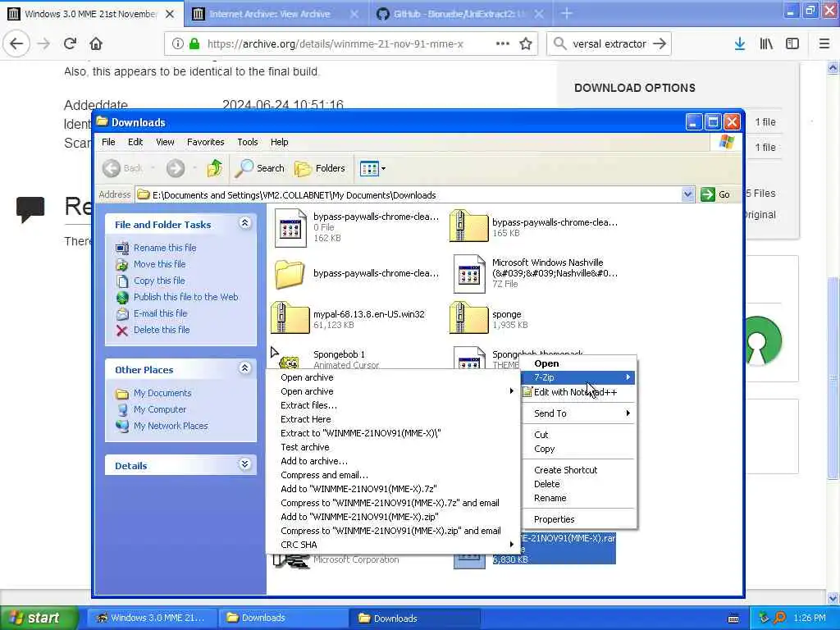Click Copy this file link
Screen dimensions: 840x630
point(159,281)
